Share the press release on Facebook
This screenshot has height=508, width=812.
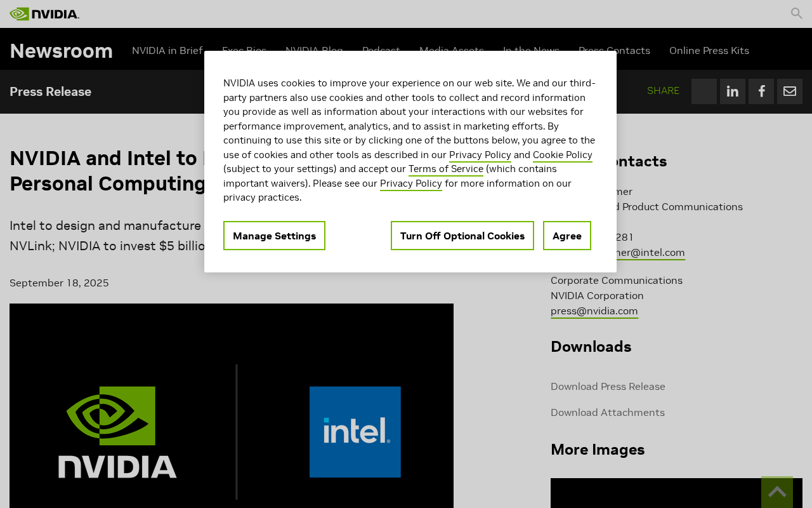point(761,91)
